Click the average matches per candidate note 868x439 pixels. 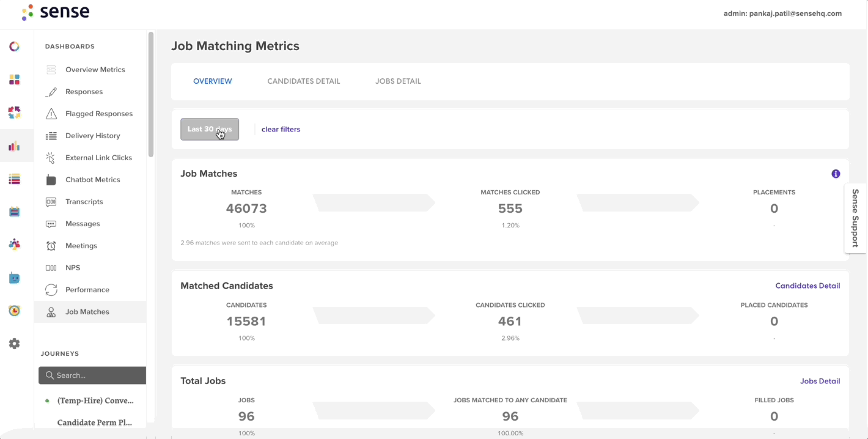(259, 243)
